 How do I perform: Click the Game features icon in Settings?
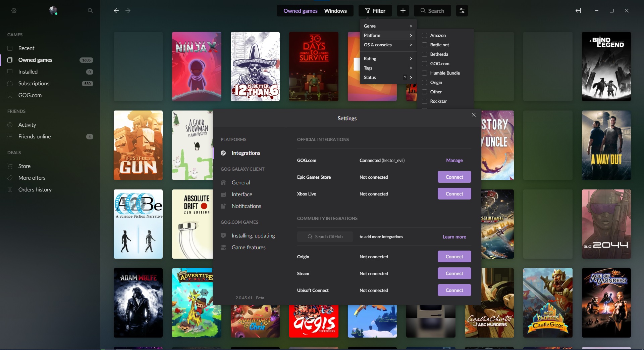tap(223, 247)
